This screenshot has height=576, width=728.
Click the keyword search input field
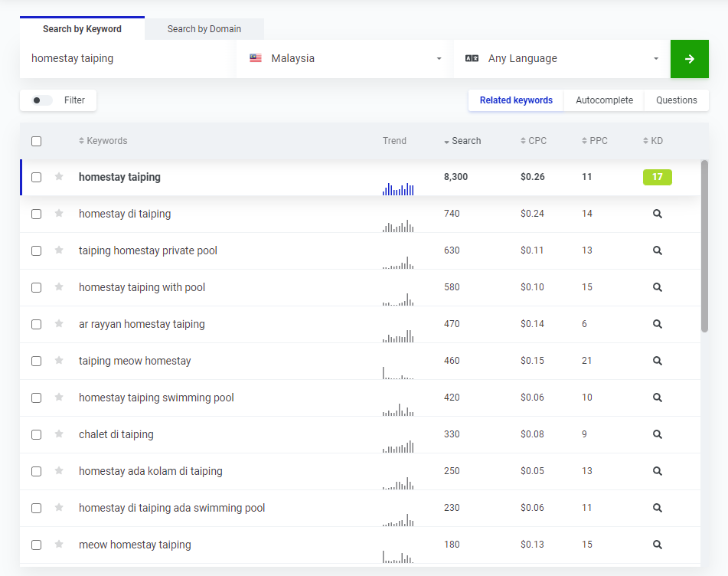tap(126, 59)
